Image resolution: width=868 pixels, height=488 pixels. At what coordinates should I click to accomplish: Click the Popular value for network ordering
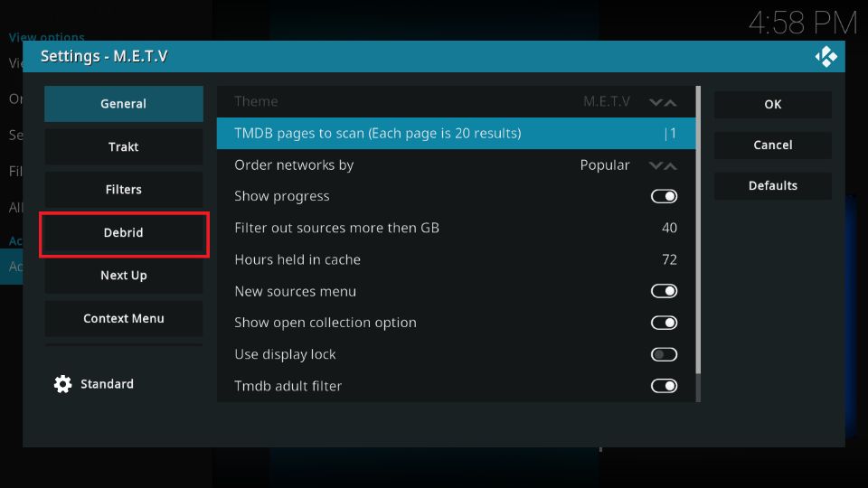[605, 165]
